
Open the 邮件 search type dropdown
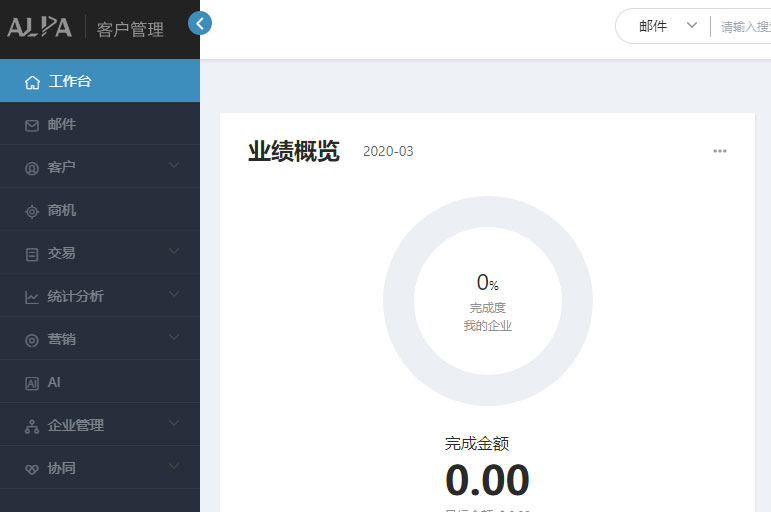pyautogui.click(x=667, y=26)
